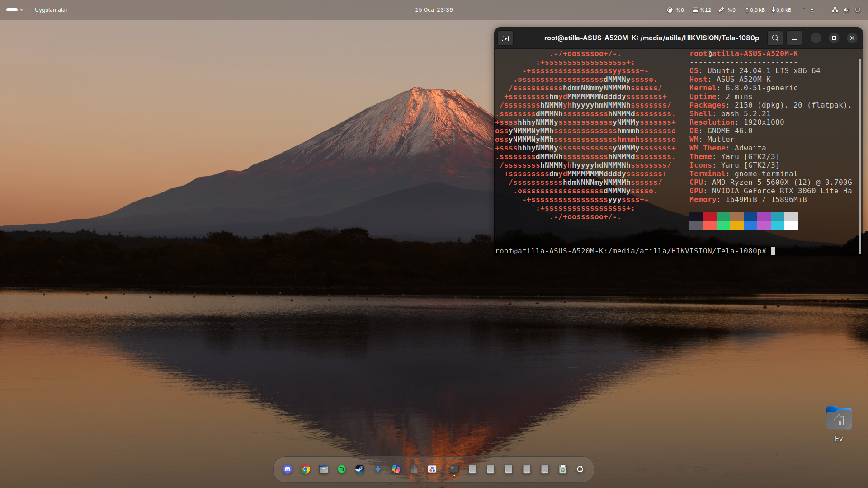Open the power menu icon

(858, 9)
